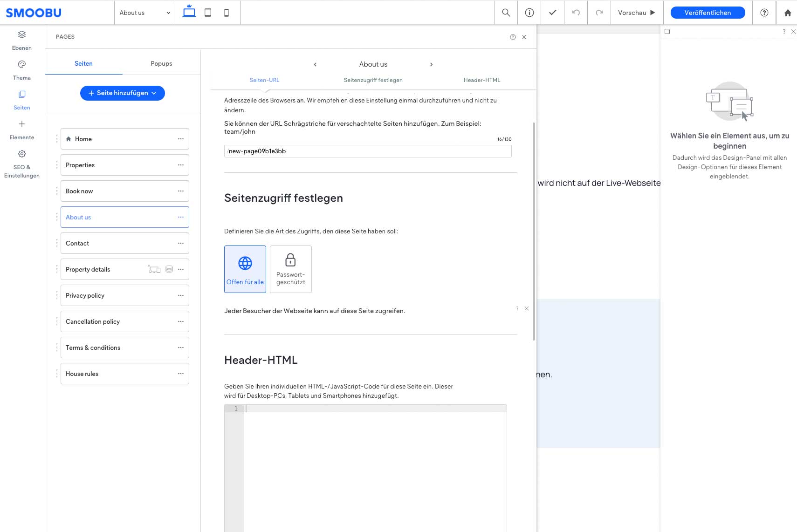Click the Vorschau preview button
Image resolution: width=797 pixels, height=532 pixels.
click(636, 13)
